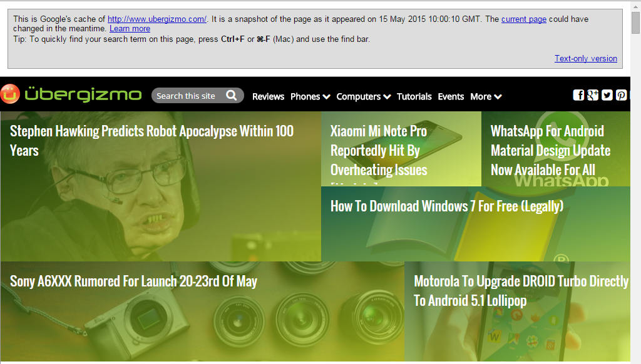Open the Google Plus icon
The height and width of the screenshot is (364, 641).
pos(593,95)
